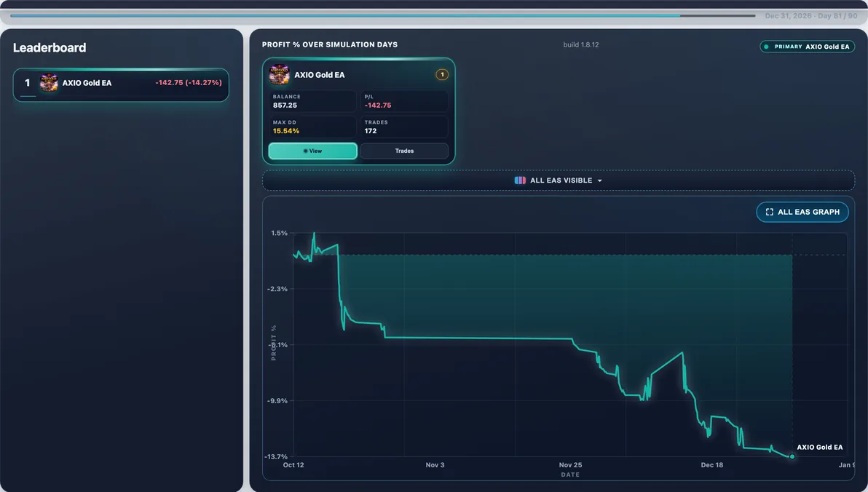Click the Nov 3 axis label
This screenshot has width=868, height=492.
tap(435, 465)
